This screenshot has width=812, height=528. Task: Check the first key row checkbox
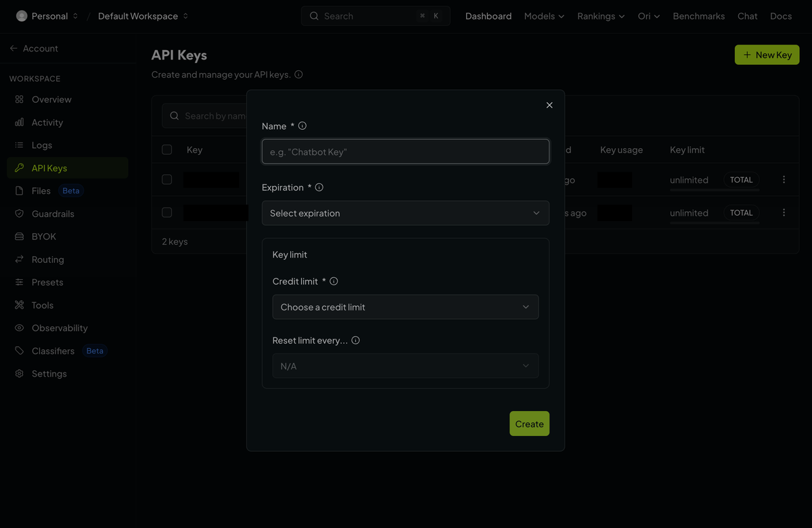coord(167,179)
